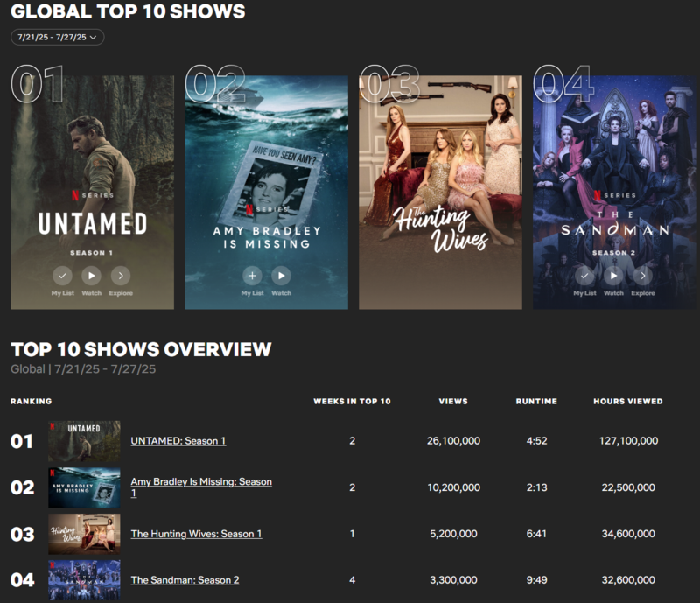Screen dimensions: 700x603
Task: Click the Untamed thumbnail in the overview table
Action: click(84, 441)
